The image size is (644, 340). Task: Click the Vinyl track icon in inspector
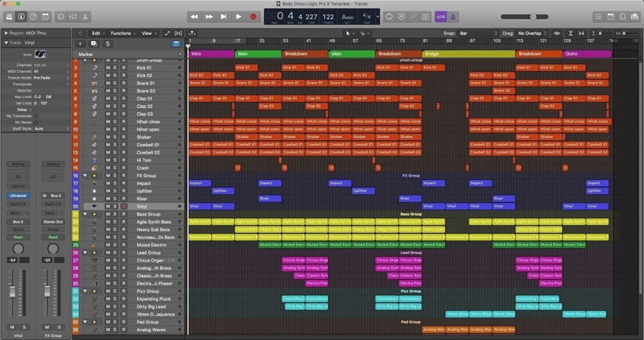pos(40,54)
